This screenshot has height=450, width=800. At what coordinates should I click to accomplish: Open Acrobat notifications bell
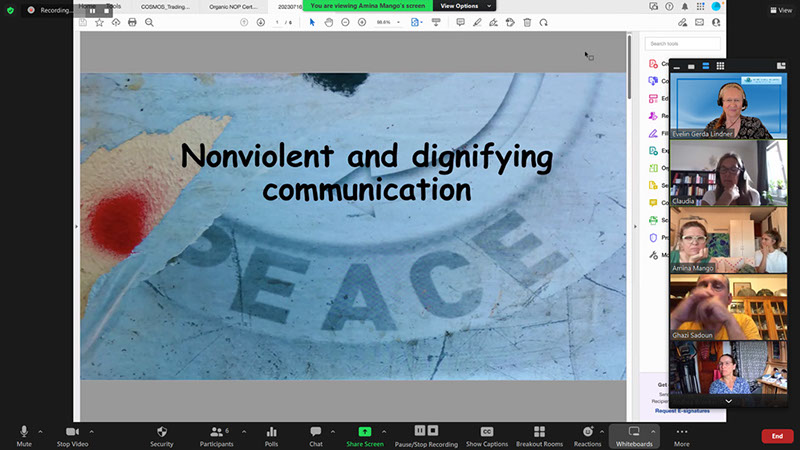click(685, 7)
